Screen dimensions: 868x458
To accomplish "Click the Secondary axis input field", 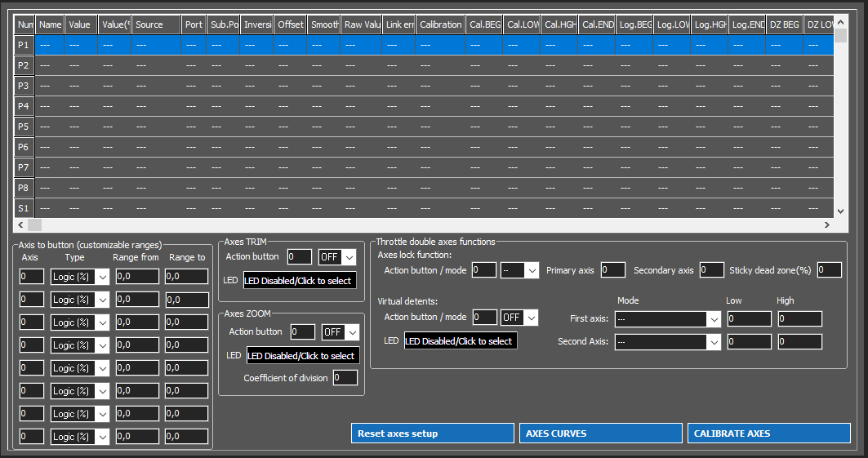I will tap(711, 270).
